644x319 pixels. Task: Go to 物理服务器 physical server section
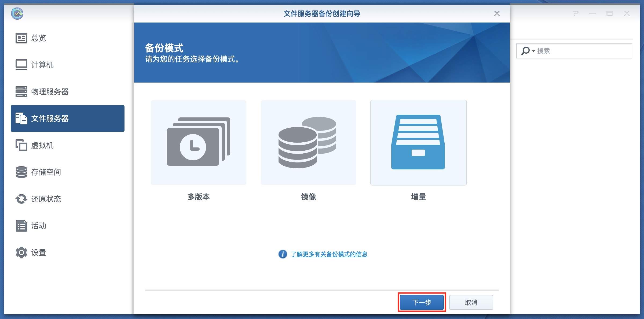point(49,92)
